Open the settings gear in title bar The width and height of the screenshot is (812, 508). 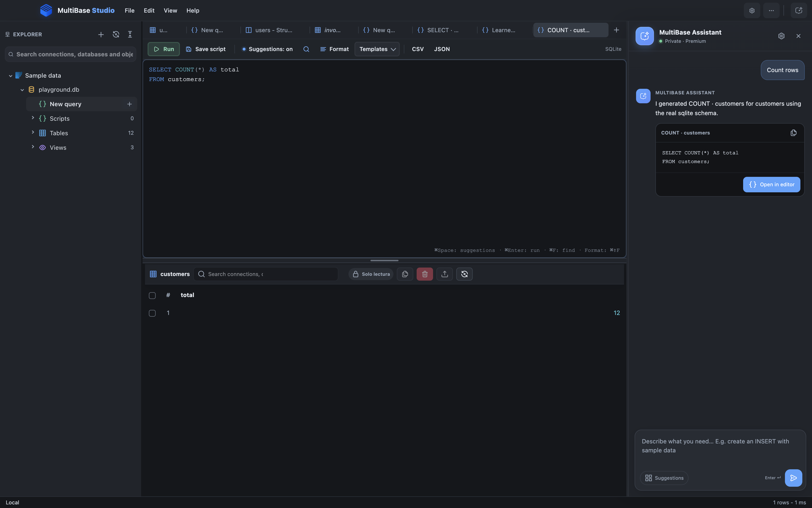tap(752, 10)
